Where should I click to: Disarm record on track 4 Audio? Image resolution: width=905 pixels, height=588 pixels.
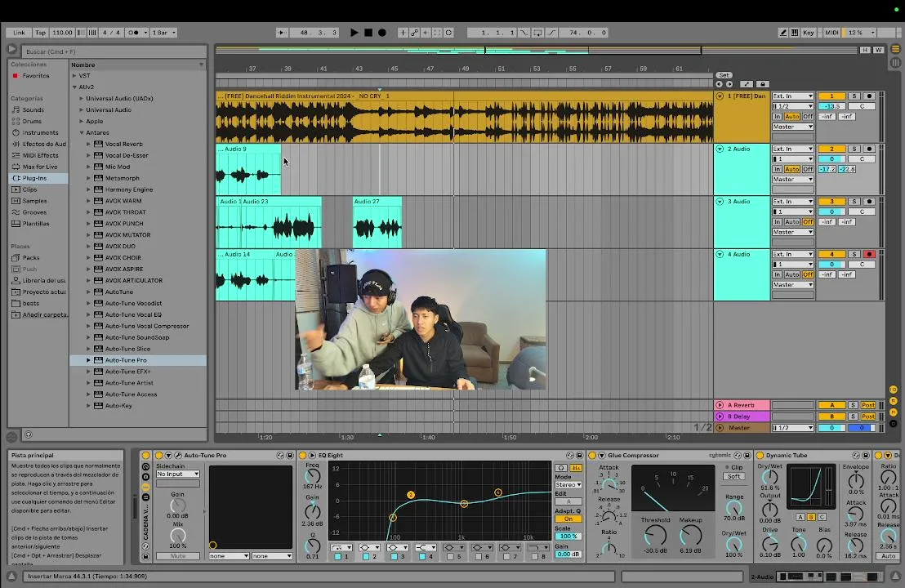[x=869, y=255]
